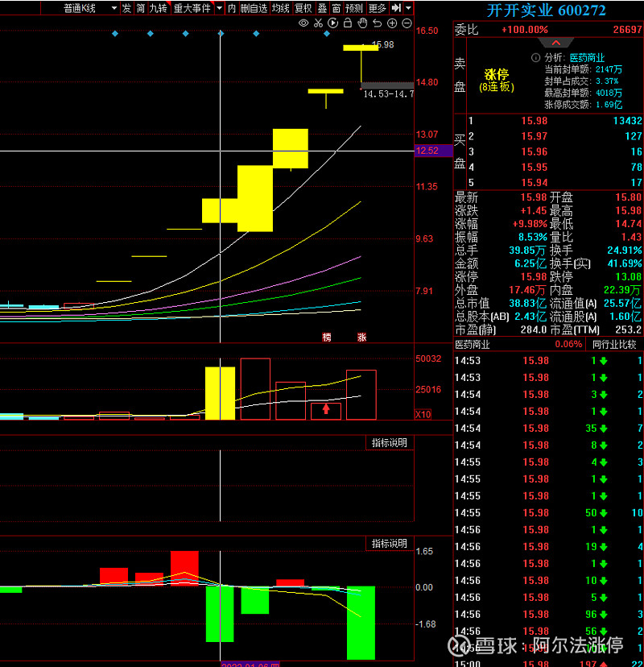Toggle the chart lock icon
The image size is (644, 667).
pyautogui.click(x=347, y=23)
